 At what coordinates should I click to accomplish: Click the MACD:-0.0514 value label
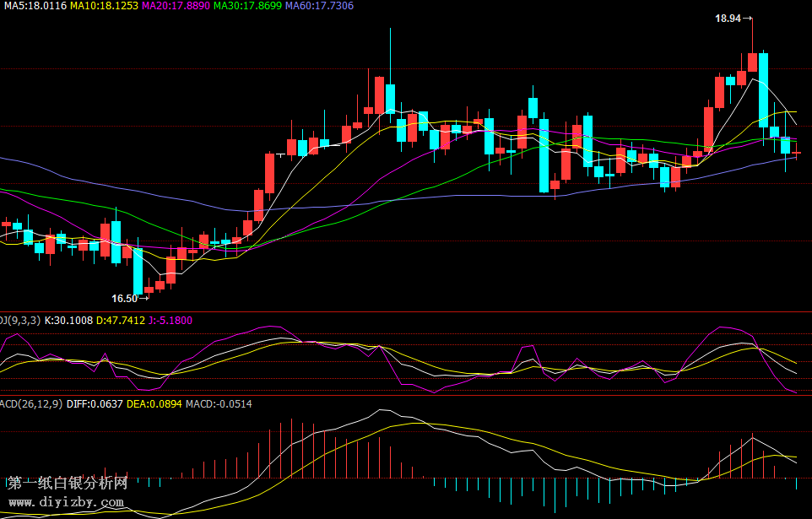point(218,404)
